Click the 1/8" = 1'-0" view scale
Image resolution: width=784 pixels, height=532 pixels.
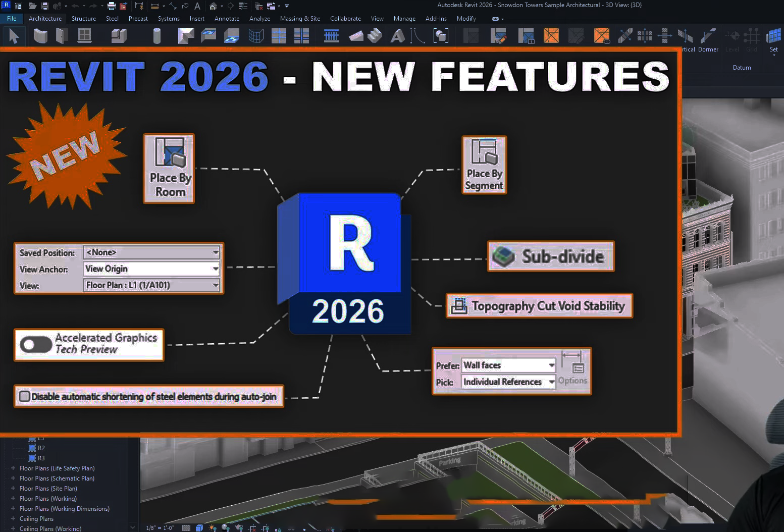coord(160,528)
